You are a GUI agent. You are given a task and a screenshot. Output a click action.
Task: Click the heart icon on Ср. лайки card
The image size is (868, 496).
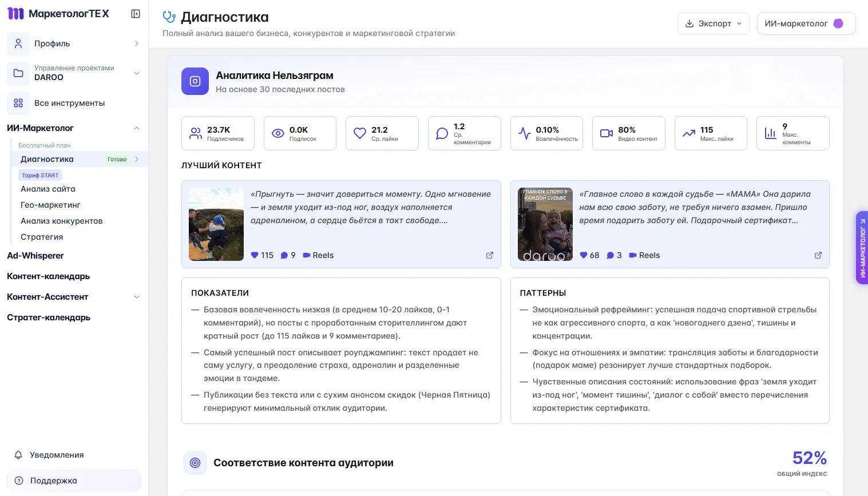tap(359, 133)
